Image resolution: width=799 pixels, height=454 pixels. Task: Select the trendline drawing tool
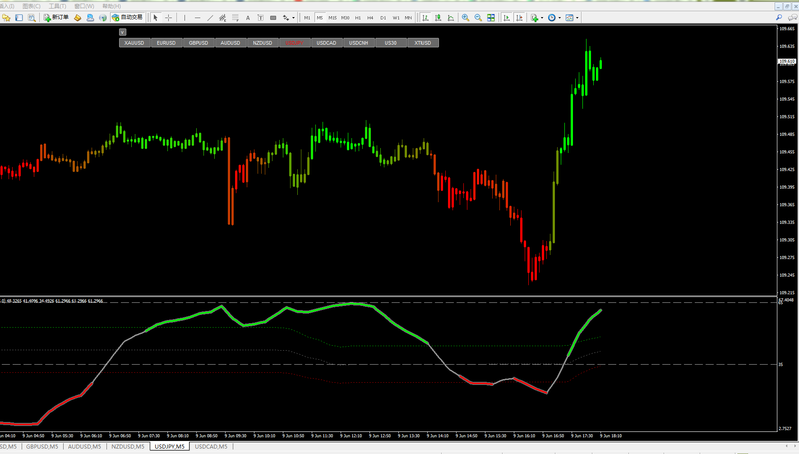[x=210, y=18]
